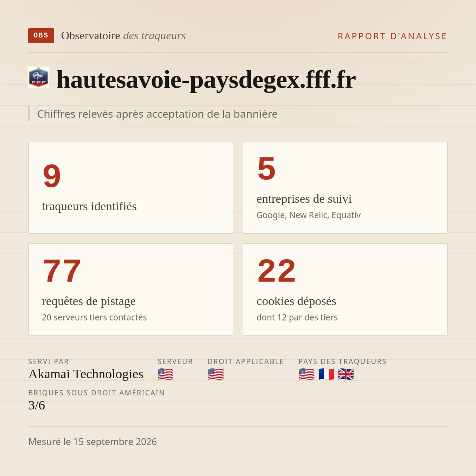
Task: Click the Observatoire des traqueurs title
Action: pos(123,36)
